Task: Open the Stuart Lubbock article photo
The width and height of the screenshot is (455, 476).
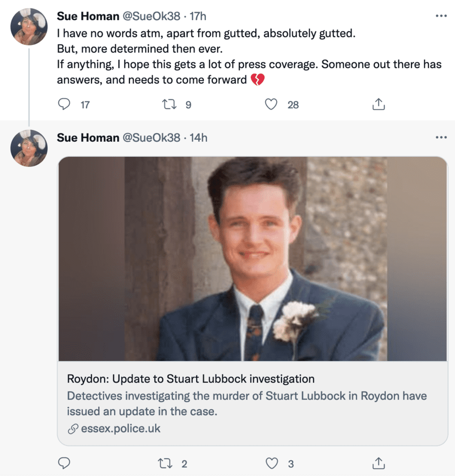Action: click(x=252, y=258)
